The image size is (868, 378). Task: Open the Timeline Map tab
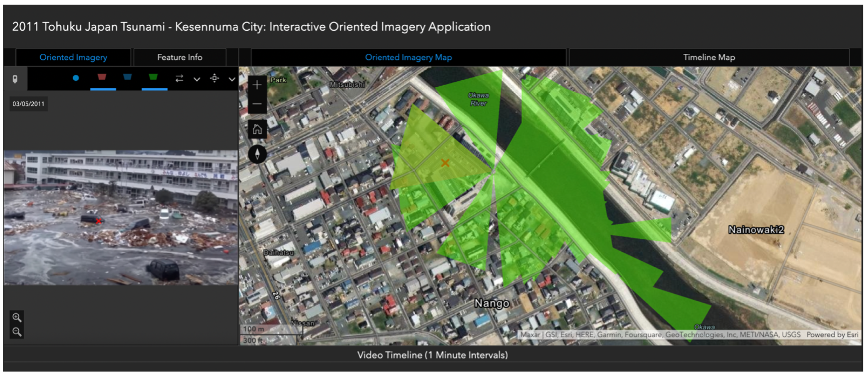709,57
